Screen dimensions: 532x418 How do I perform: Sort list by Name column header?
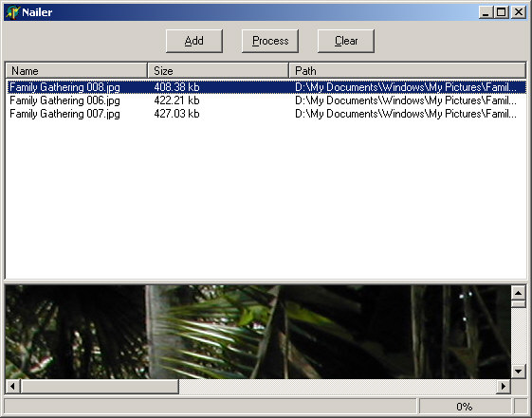pyautogui.click(x=77, y=70)
